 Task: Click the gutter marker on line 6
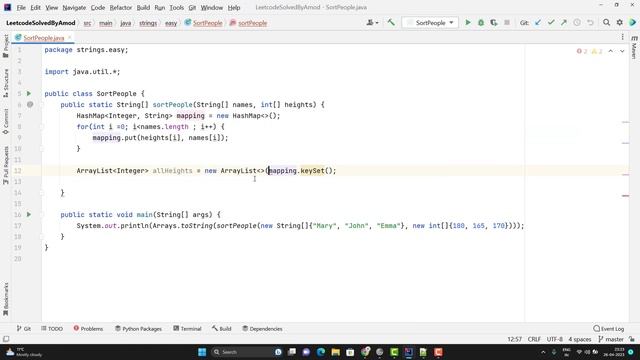pyautogui.click(x=30, y=104)
